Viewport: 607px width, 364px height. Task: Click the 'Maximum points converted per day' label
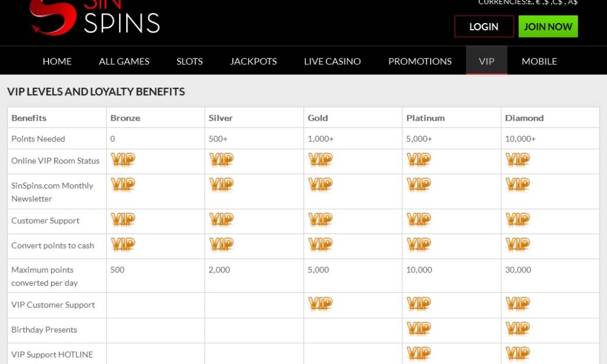pyautogui.click(x=44, y=276)
